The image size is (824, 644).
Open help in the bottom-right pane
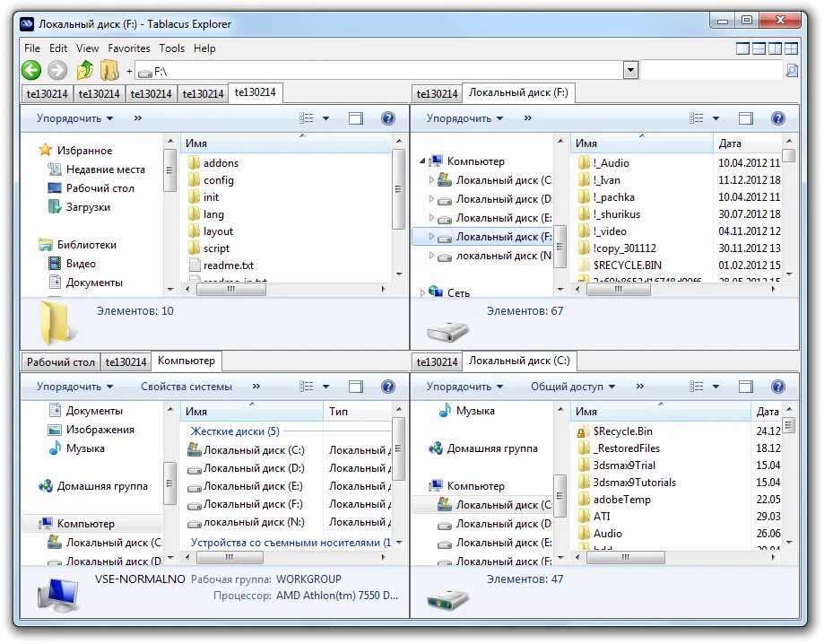coord(777,387)
